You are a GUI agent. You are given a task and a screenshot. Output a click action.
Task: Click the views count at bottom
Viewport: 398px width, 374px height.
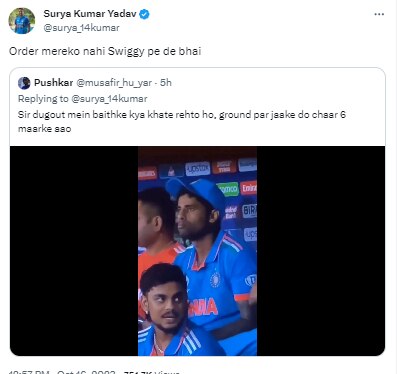point(152,372)
